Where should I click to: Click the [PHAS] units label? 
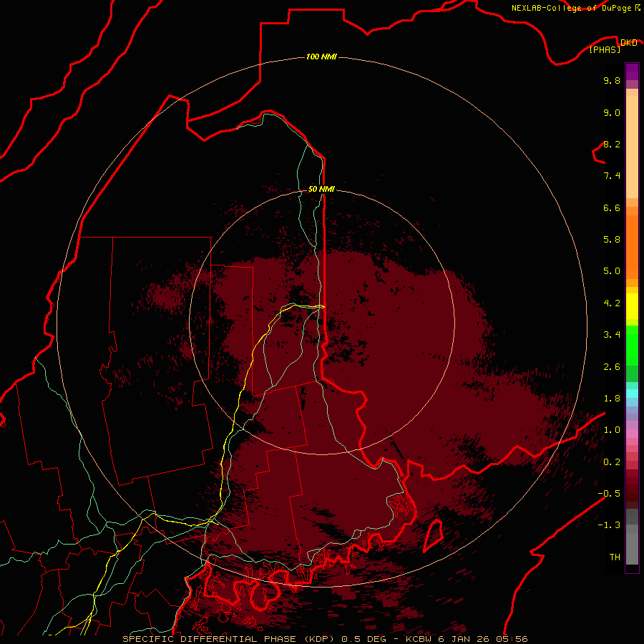pyautogui.click(x=605, y=50)
